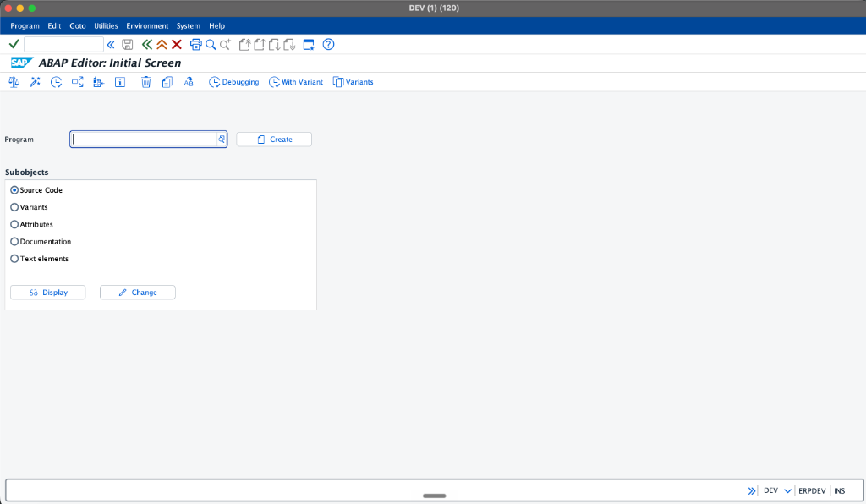This screenshot has width=866, height=504.
Task: Open the Goto menu
Action: pos(77,26)
